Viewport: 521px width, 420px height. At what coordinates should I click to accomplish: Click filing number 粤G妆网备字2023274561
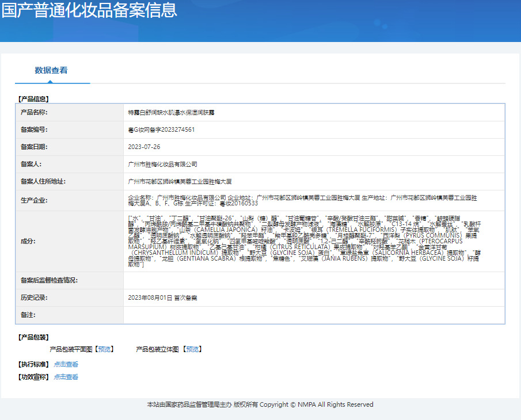[x=161, y=130]
